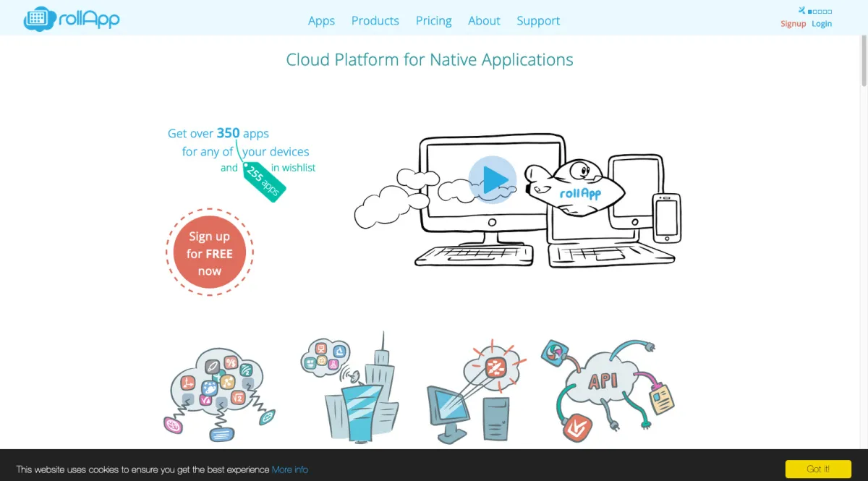Go to the Pricing page
Viewport: 868px width, 481px height.
[434, 21]
